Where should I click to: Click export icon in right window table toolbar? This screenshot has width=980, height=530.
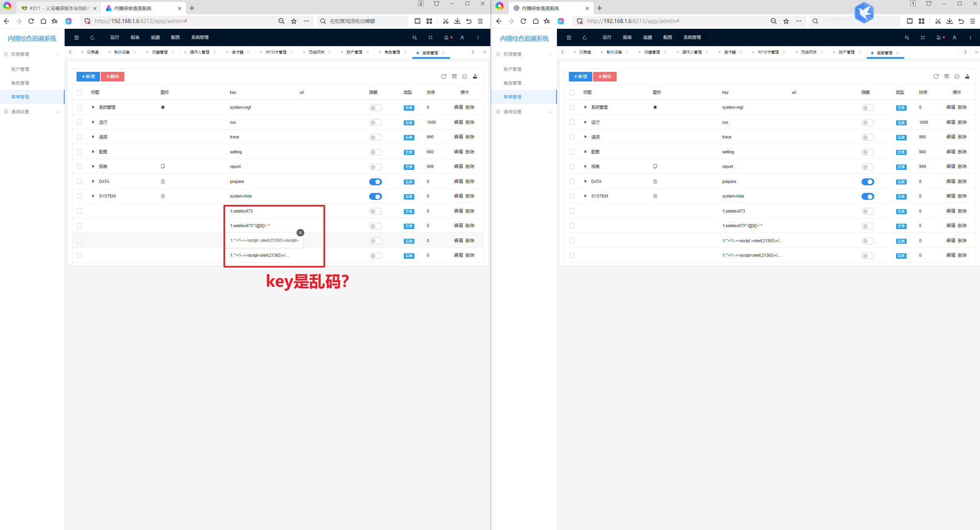[x=967, y=76]
